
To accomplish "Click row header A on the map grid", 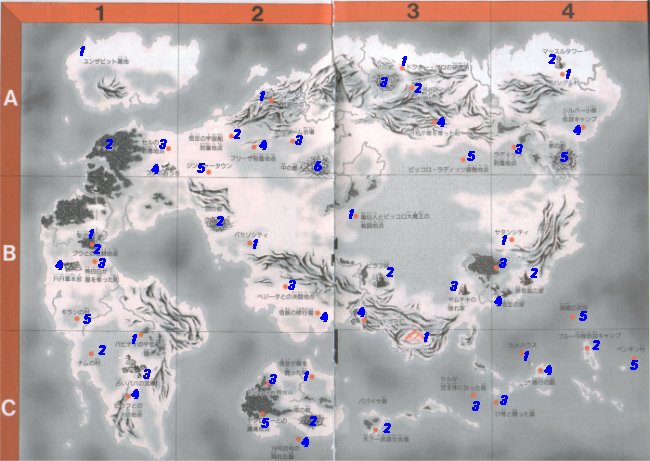I will (10, 99).
